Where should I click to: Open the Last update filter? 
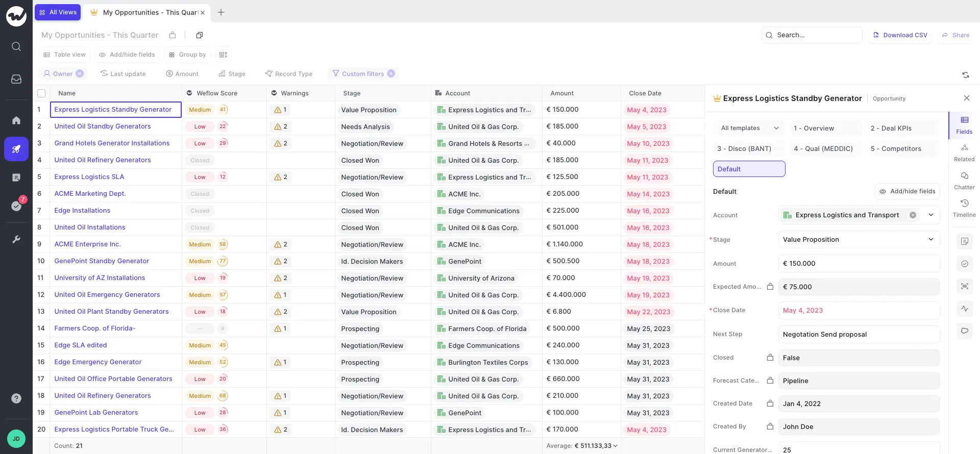click(x=123, y=73)
